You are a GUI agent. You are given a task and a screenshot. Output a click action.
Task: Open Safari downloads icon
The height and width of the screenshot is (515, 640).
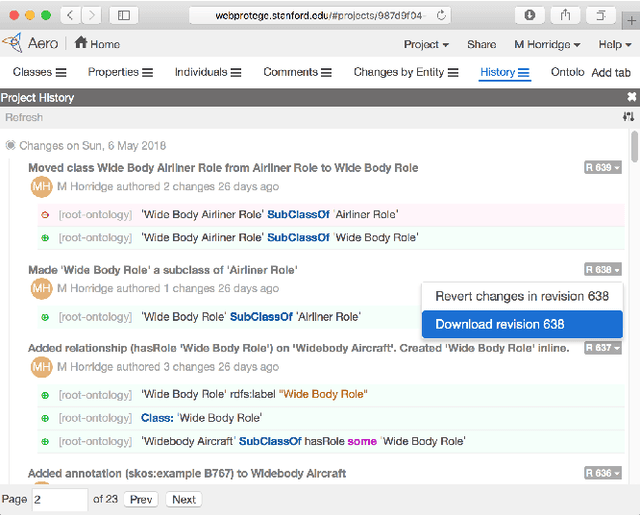pos(529,15)
